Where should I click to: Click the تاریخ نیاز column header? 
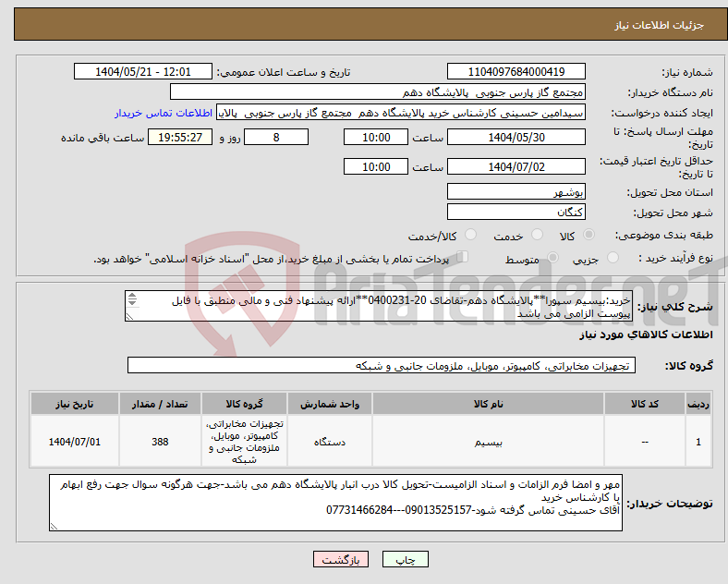pyautogui.click(x=75, y=404)
